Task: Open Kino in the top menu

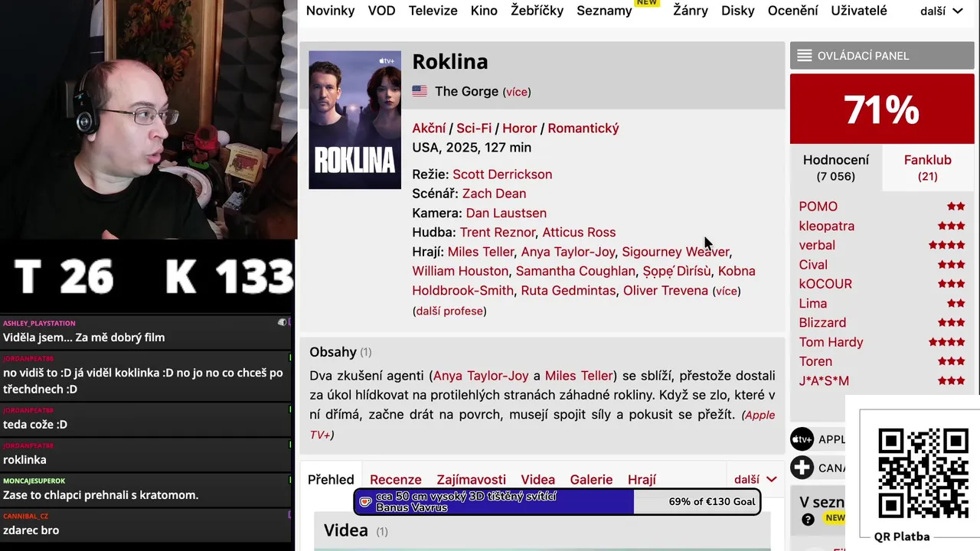Action: coord(484,11)
